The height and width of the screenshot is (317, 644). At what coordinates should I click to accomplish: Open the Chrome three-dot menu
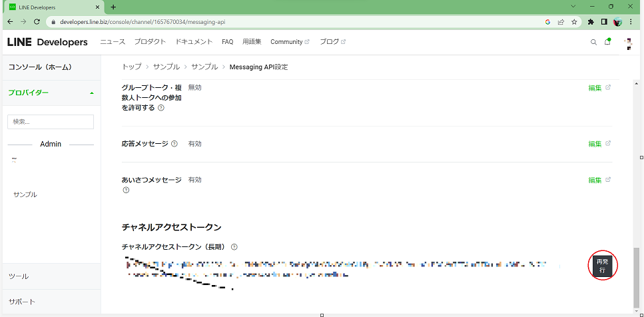tap(631, 22)
